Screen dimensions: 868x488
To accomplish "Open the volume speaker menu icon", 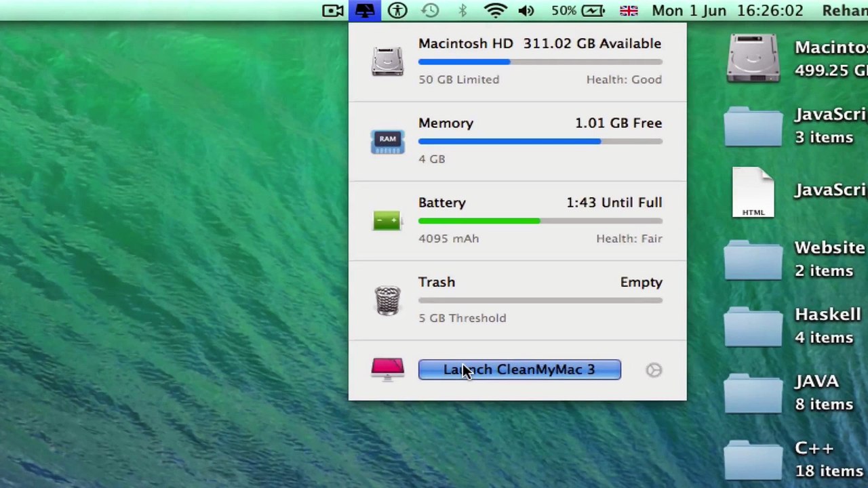I will click(526, 10).
